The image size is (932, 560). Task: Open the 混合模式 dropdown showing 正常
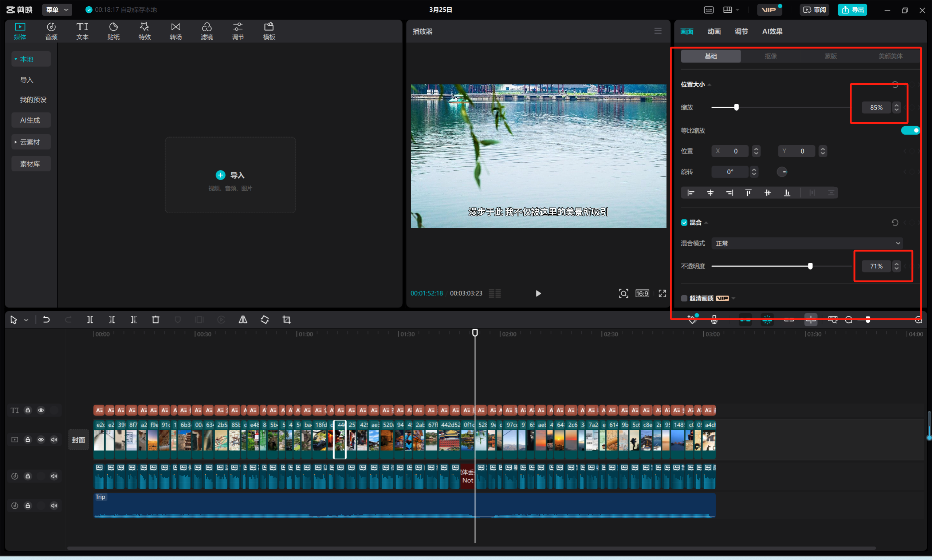[x=807, y=243]
